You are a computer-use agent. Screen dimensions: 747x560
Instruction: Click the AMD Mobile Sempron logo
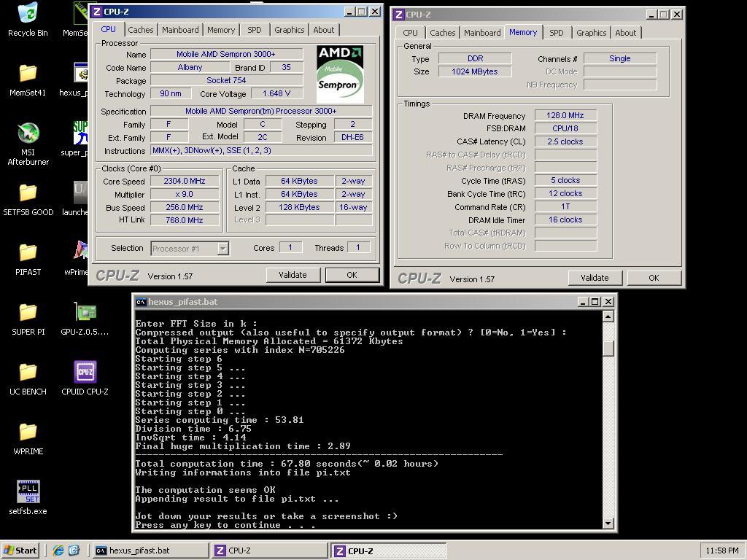pos(340,74)
